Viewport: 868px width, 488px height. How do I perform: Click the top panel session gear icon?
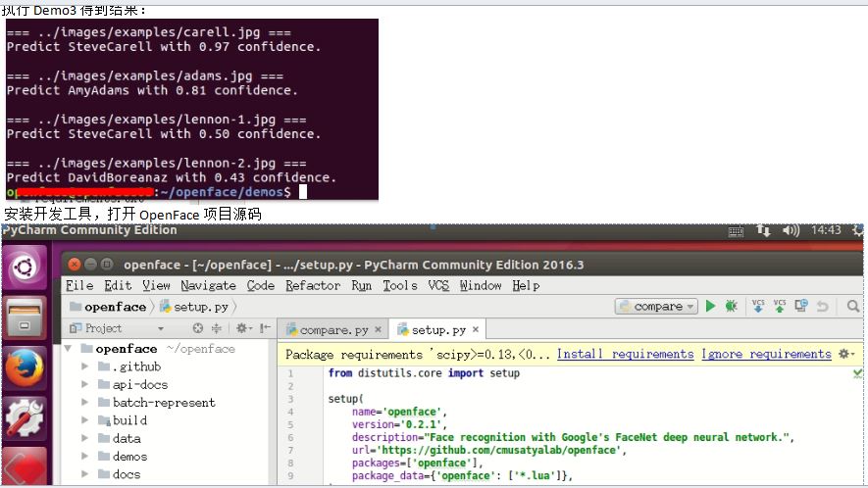pos(858,230)
